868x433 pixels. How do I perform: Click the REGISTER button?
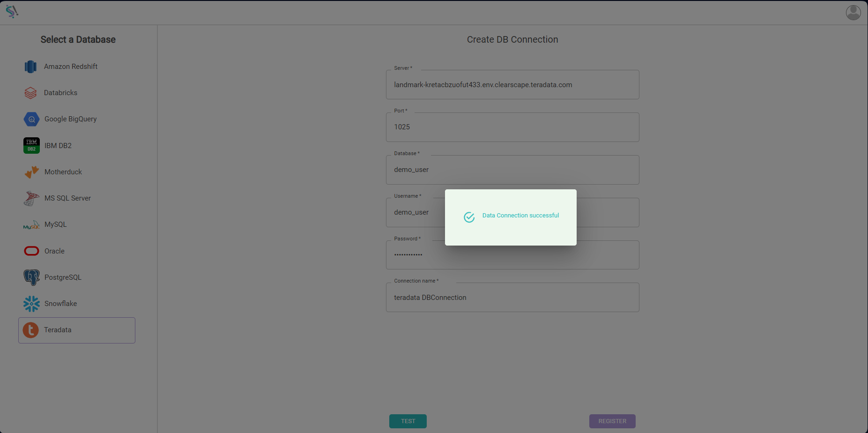click(x=612, y=421)
